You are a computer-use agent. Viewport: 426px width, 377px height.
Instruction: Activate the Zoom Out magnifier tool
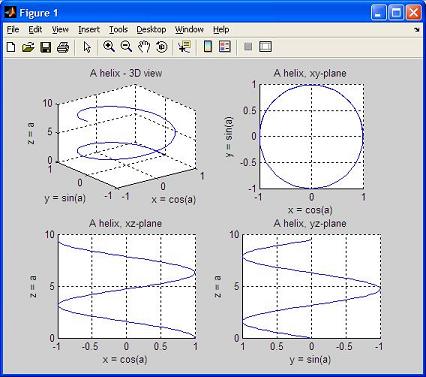126,47
